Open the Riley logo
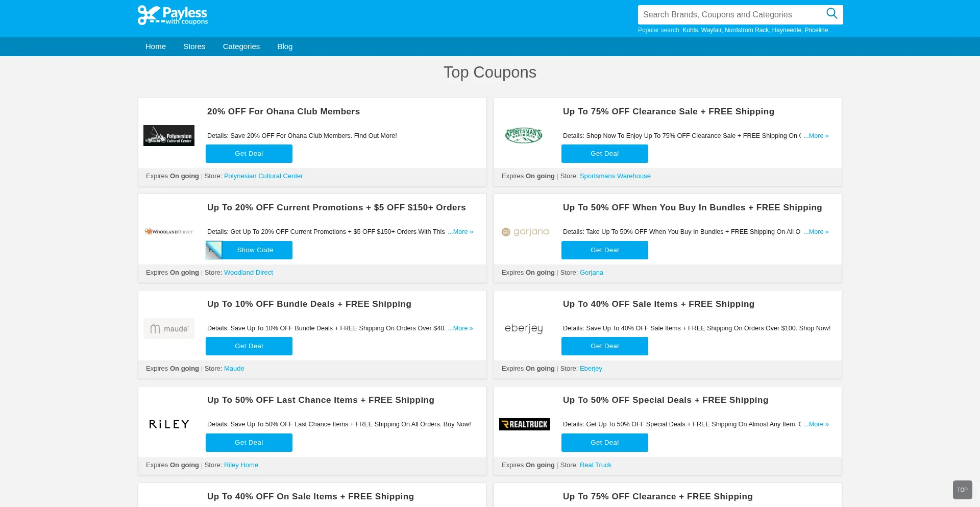 click(169, 424)
